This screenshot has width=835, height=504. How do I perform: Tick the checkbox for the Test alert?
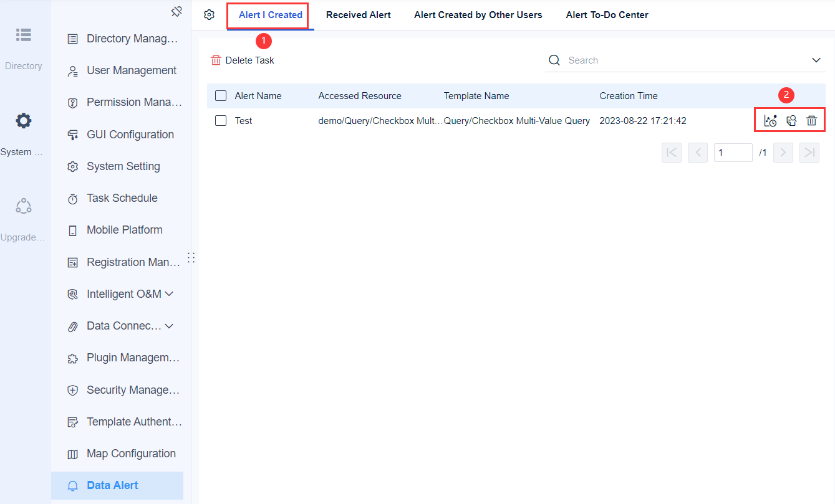(x=221, y=121)
